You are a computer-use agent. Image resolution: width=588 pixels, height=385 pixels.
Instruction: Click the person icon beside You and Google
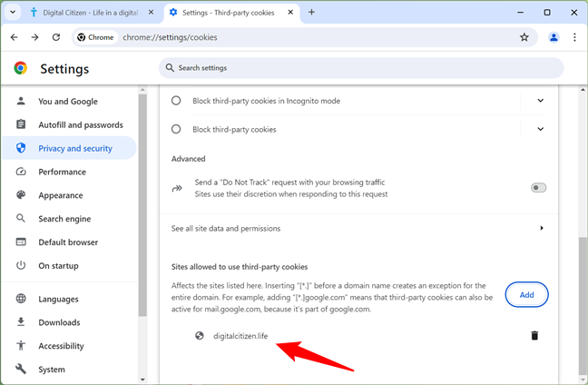click(21, 101)
